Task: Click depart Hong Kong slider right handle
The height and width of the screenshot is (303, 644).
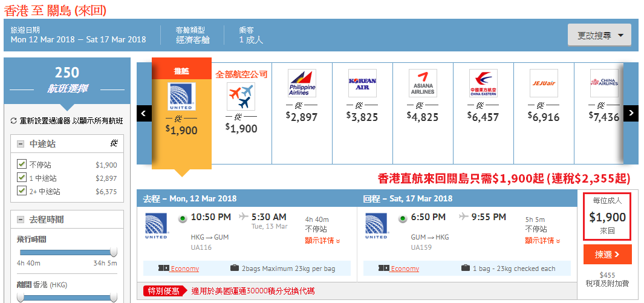Action: pyautogui.click(x=114, y=298)
